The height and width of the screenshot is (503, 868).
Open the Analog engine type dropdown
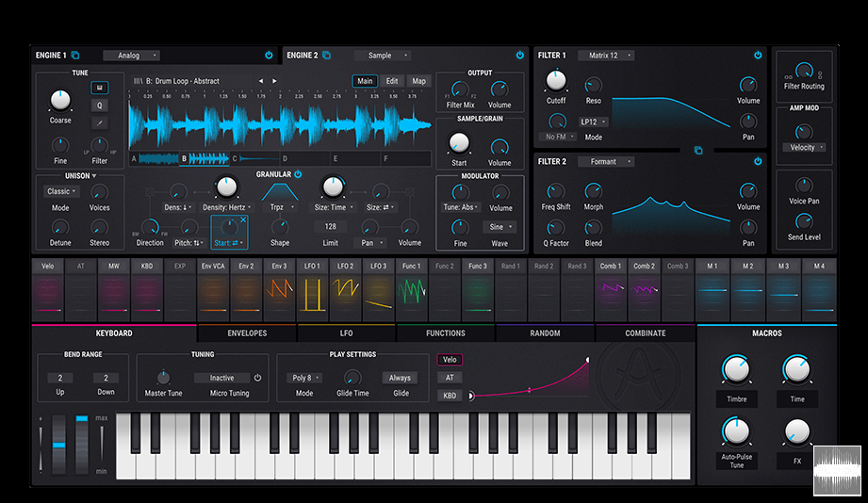pos(132,56)
